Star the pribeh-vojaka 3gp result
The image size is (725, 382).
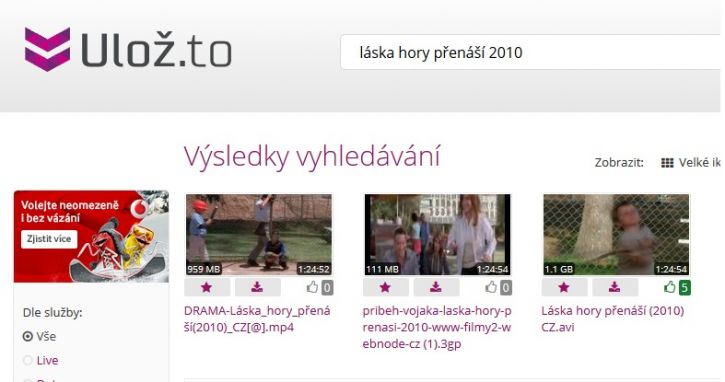[385, 288]
